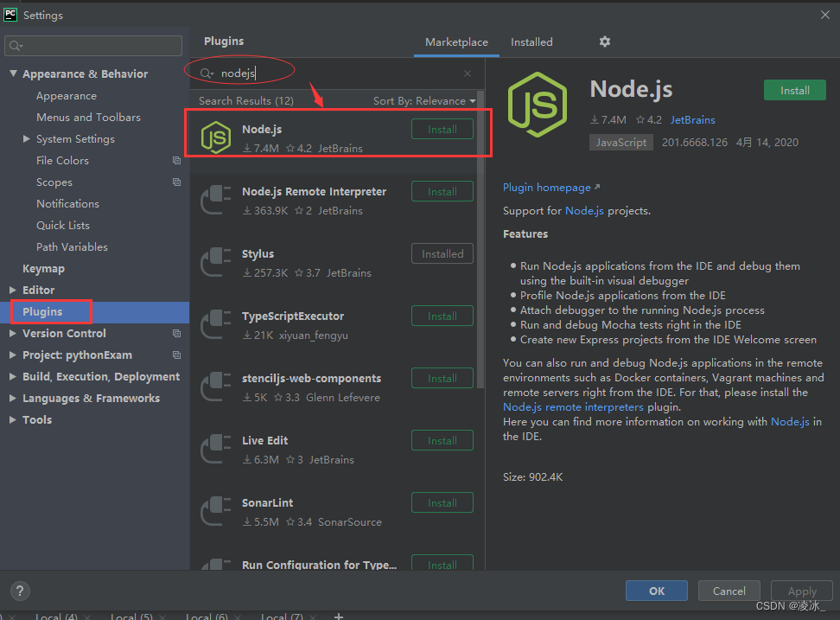
Task: Install the SonarLint plugin
Action: click(x=442, y=502)
